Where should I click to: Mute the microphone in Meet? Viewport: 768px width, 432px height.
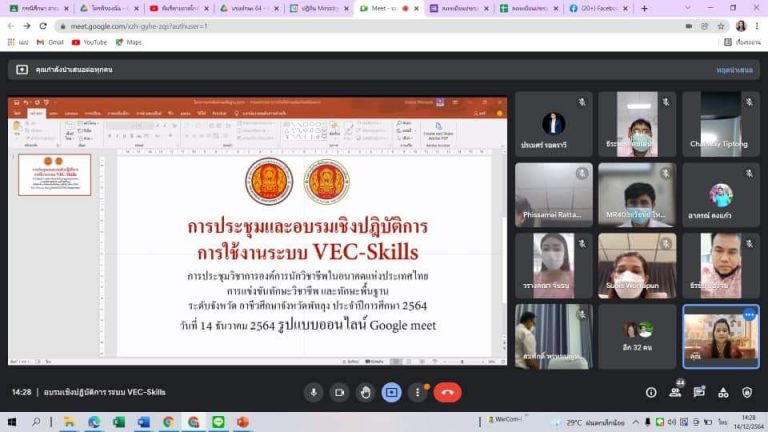pyautogui.click(x=313, y=392)
